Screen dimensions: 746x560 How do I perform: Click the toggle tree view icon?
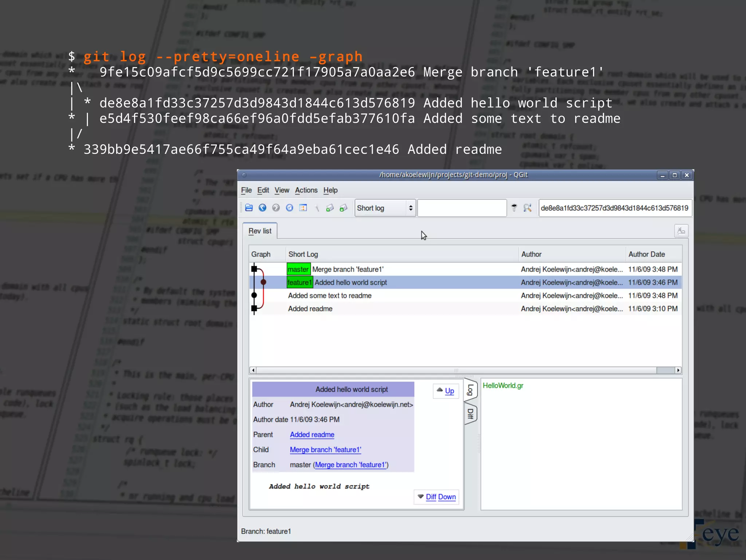pyautogui.click(x=303, y=208)
